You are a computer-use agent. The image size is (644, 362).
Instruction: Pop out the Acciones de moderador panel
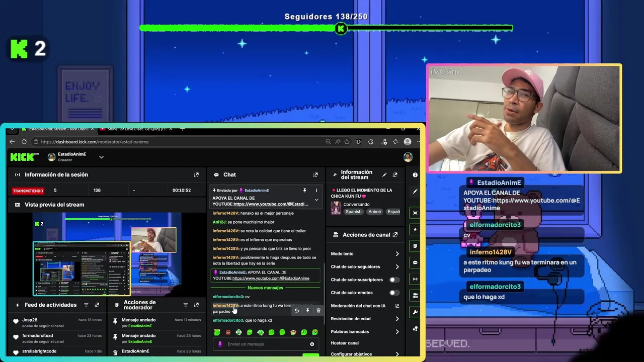196,305
